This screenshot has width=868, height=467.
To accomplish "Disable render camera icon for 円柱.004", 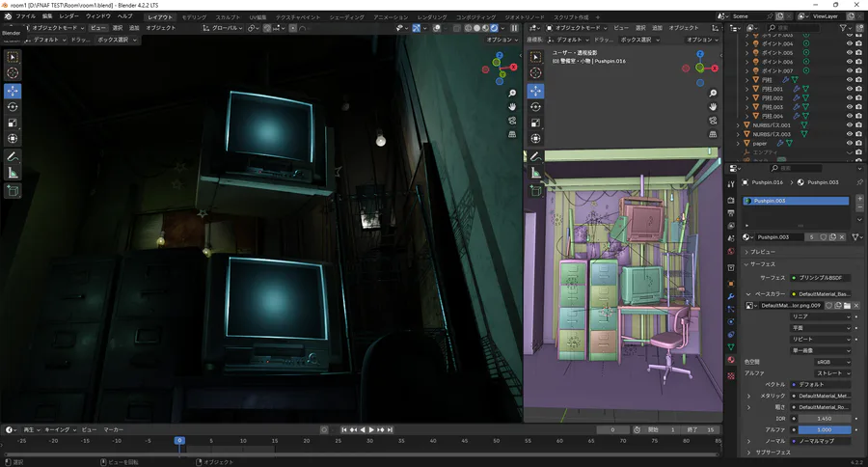I will tap(858, 117).
